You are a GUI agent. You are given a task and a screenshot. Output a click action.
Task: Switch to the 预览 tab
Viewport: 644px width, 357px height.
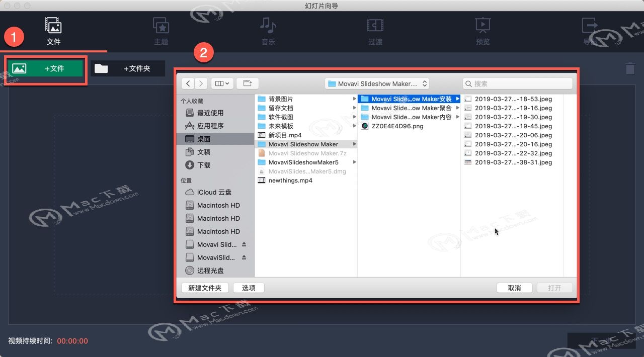[x=482, y=31]
